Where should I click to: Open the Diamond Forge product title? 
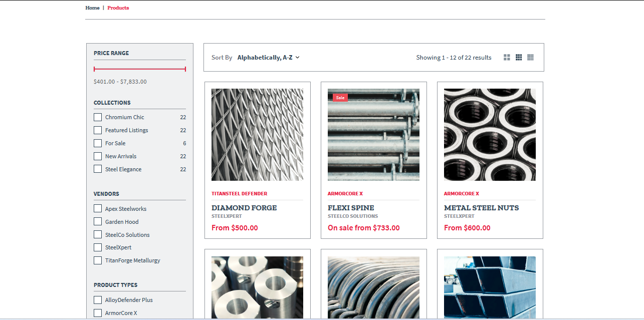coord(244,208)
